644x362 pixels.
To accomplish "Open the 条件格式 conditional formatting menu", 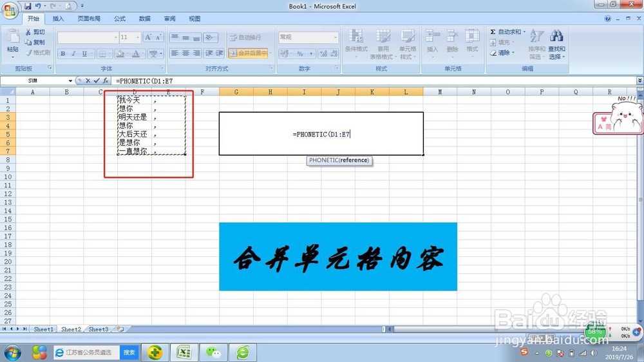I will pos(356,44).
